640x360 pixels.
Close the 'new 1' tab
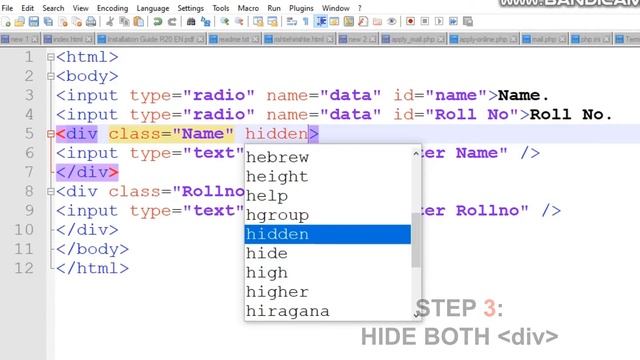(35, 39)
